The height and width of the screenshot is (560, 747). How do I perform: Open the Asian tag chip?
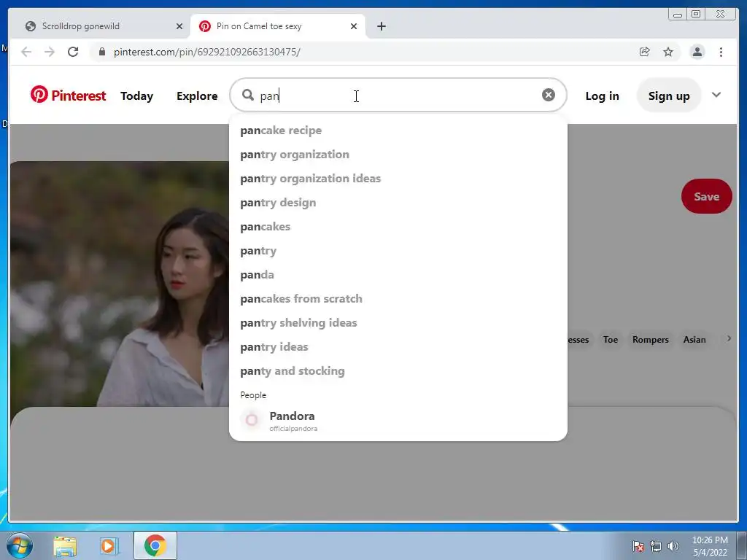pos(694,340)
